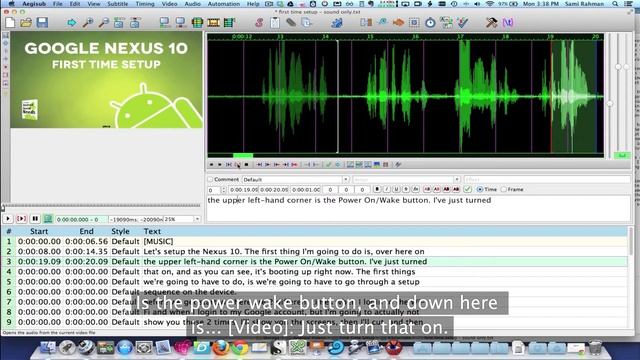Click the start time field 0:00:19.09
The width and height of the screenshot is (640, 360).
click(x=243, y=190)
